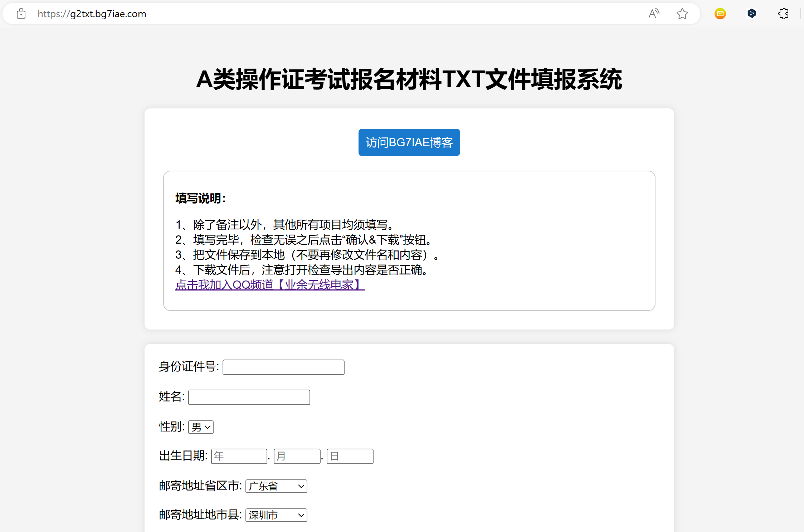Image resolution: width=804 pixels, height=532 pixels.
Task: Open the Extensions puzzle piece icon
Action: click(783, 14)
